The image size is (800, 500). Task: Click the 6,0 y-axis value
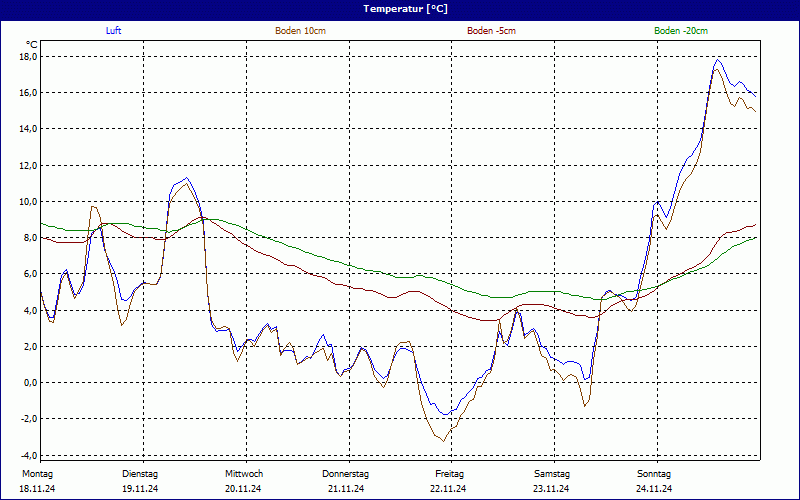pyautogui.click(x=31, y=274)
